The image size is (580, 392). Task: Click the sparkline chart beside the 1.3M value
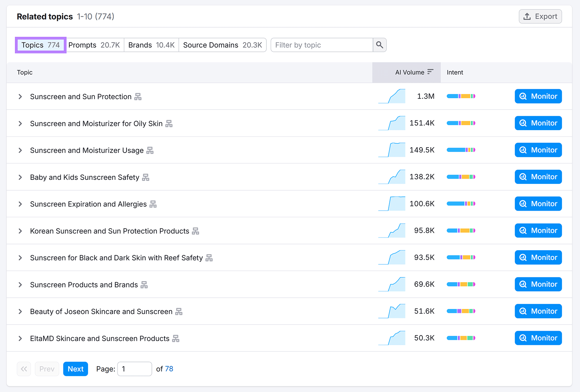tap(391, 96)
